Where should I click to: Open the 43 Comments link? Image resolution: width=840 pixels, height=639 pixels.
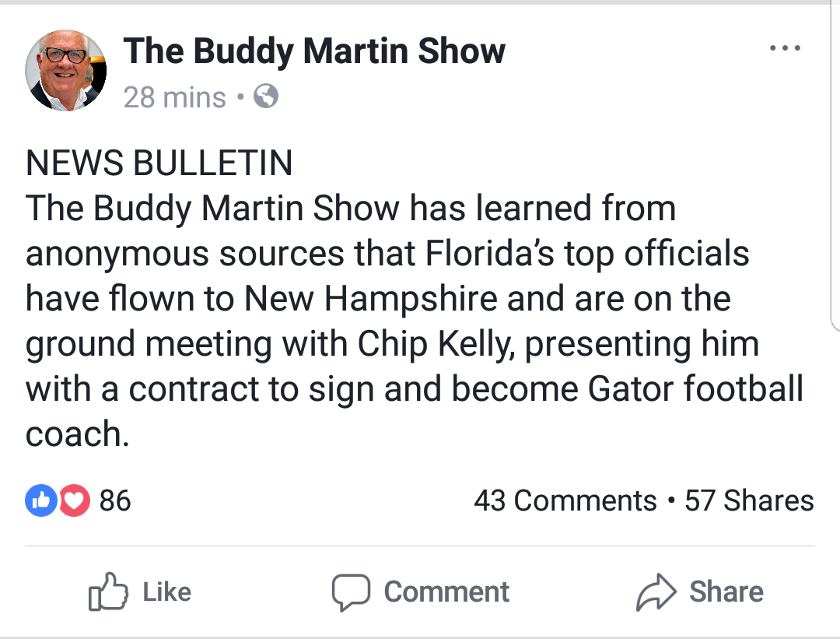(565, 500)
